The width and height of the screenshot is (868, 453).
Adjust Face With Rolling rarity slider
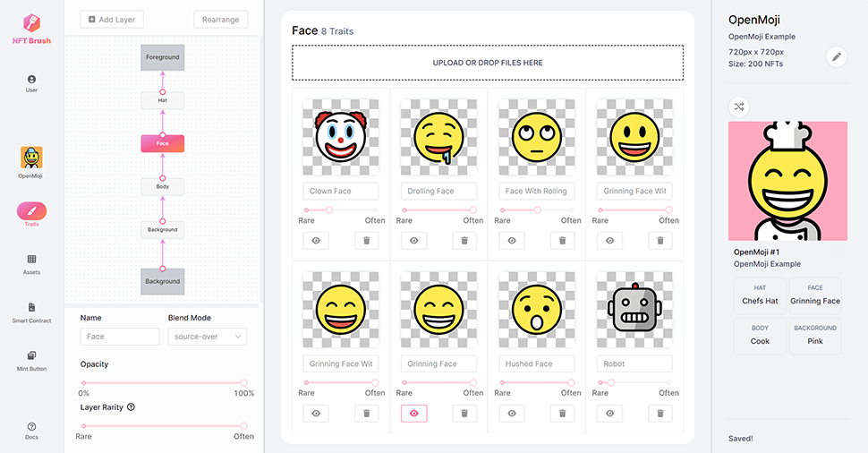click(x=537, y=209)
